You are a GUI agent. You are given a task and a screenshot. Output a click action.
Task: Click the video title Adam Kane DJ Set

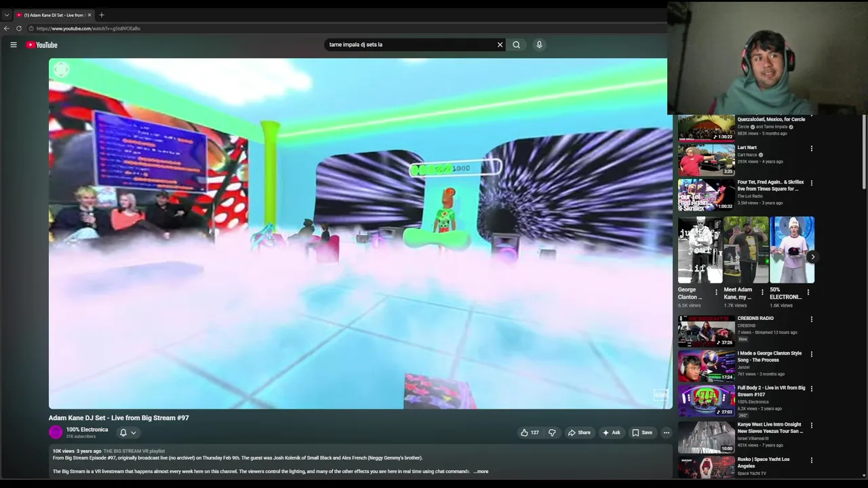[x=119, y=418]
